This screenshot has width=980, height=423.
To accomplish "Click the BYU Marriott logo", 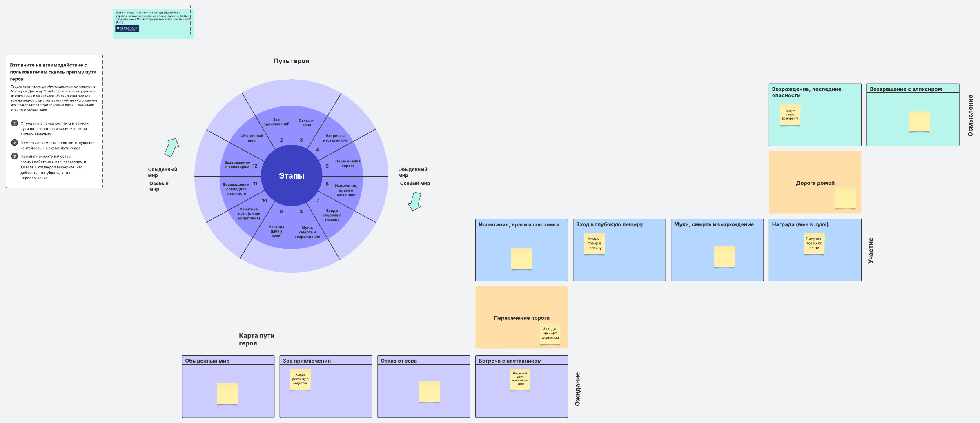I will [127, 28].
